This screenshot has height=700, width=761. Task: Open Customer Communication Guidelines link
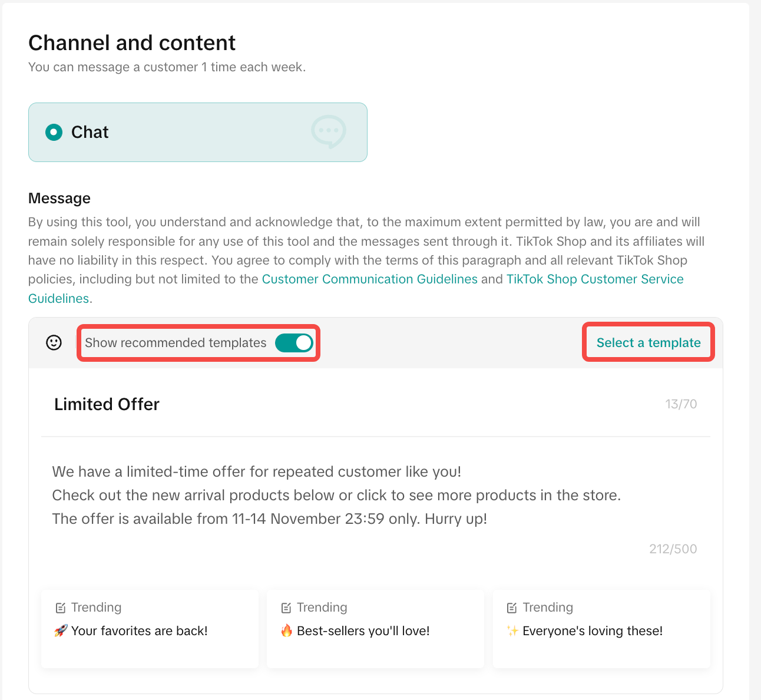pos(369,279)
